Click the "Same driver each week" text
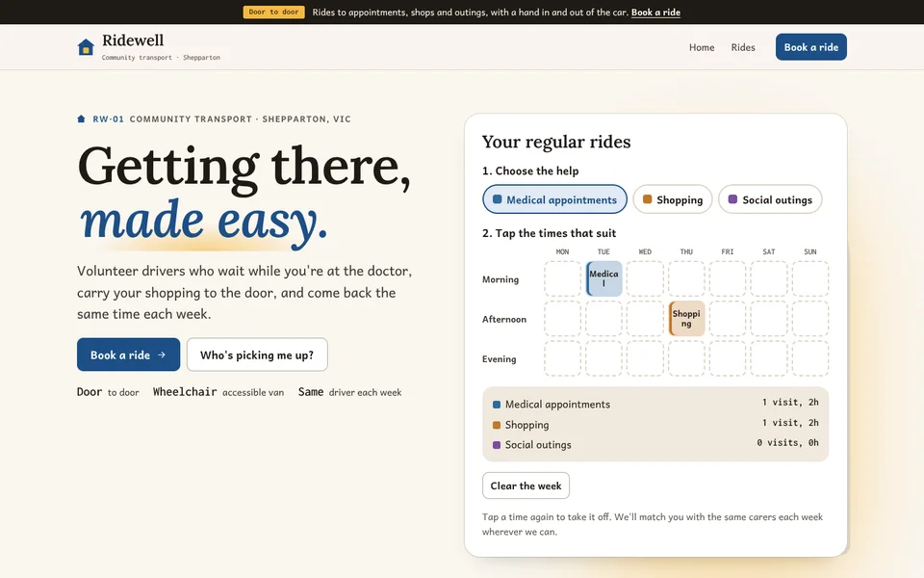Viewport: 924px width, 578px height. coord(349,392)
